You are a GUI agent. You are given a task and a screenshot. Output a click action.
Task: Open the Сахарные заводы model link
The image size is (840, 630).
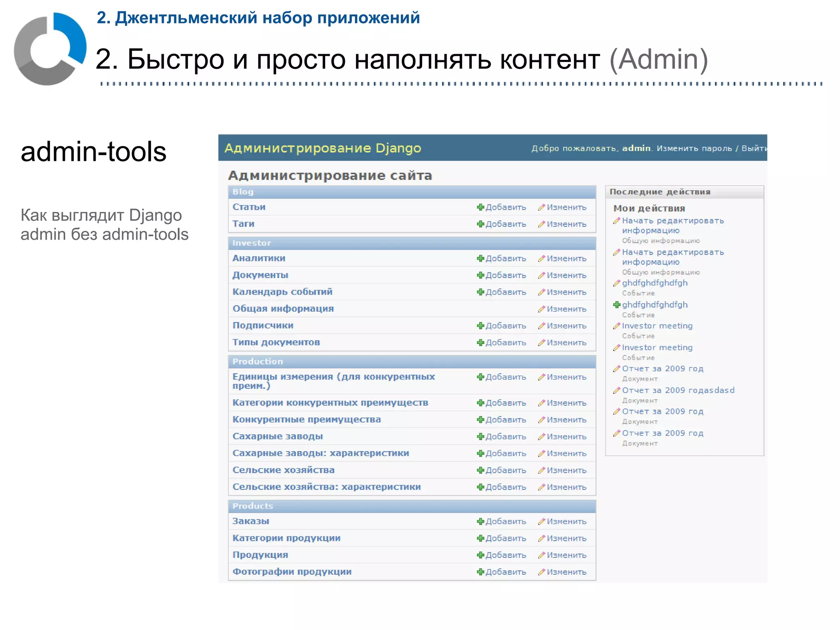tap(278, 436)
